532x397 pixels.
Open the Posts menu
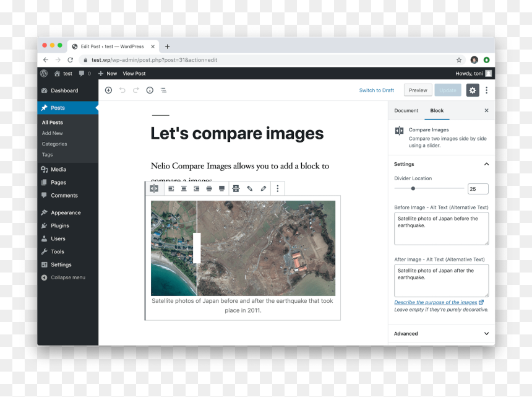click(x=68, y=108)
